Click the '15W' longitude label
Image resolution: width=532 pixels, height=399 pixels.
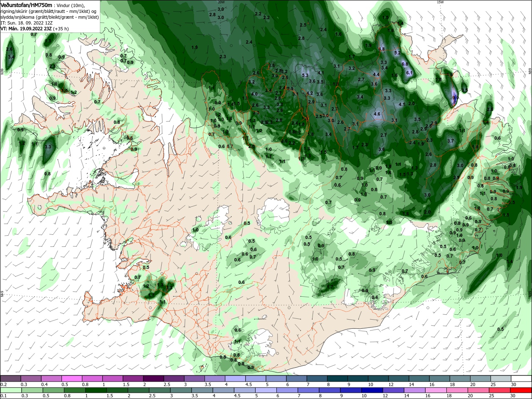[440, 2]
